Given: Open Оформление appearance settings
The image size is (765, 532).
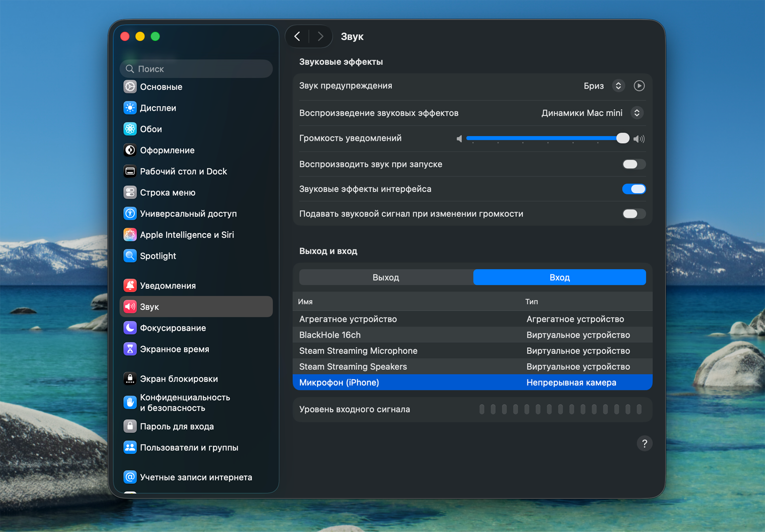Looking at the screenshot, I should pyautogui.click(x=196, y=150).
